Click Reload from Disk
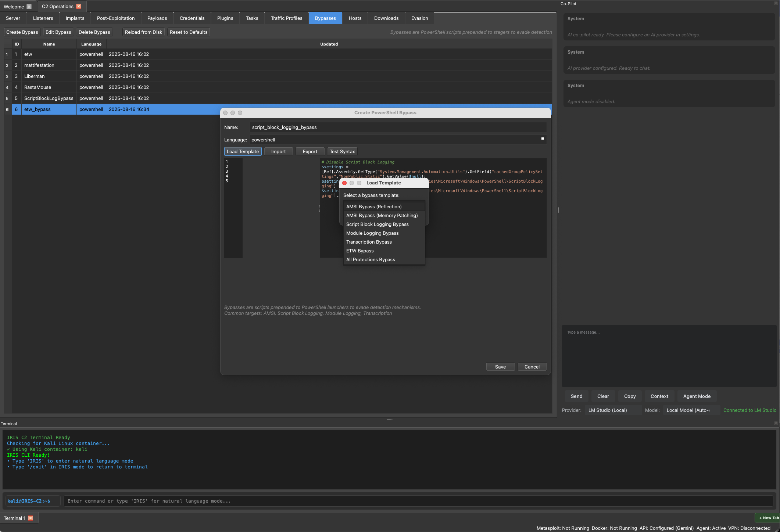This screenshot has width=780, height=532. (143, 32)
